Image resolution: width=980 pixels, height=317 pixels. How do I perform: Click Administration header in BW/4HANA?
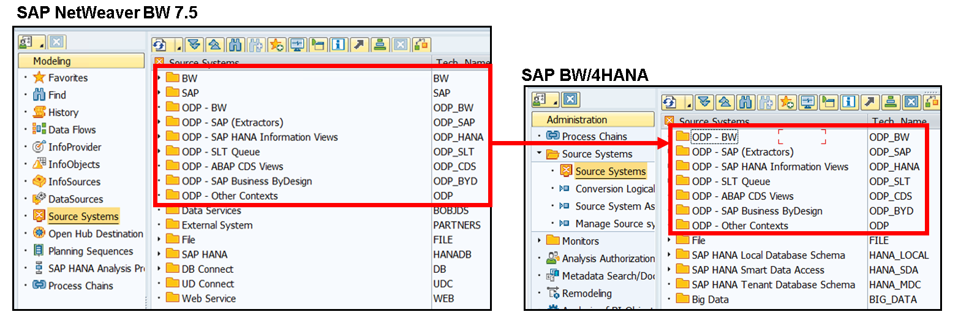coord(593,120)
